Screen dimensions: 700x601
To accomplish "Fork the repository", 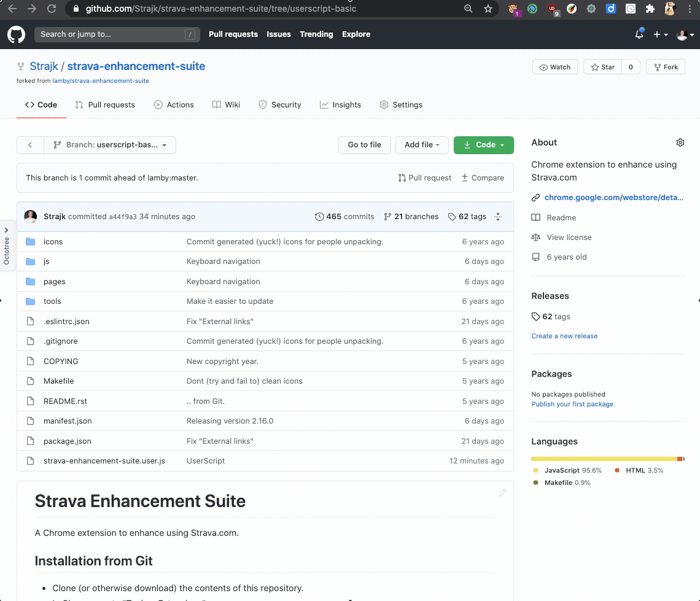I will (666, 67).
